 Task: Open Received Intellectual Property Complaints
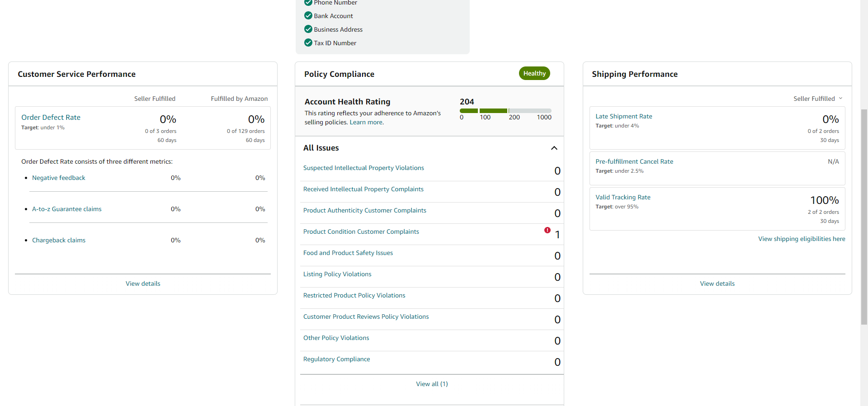(363, 189)
